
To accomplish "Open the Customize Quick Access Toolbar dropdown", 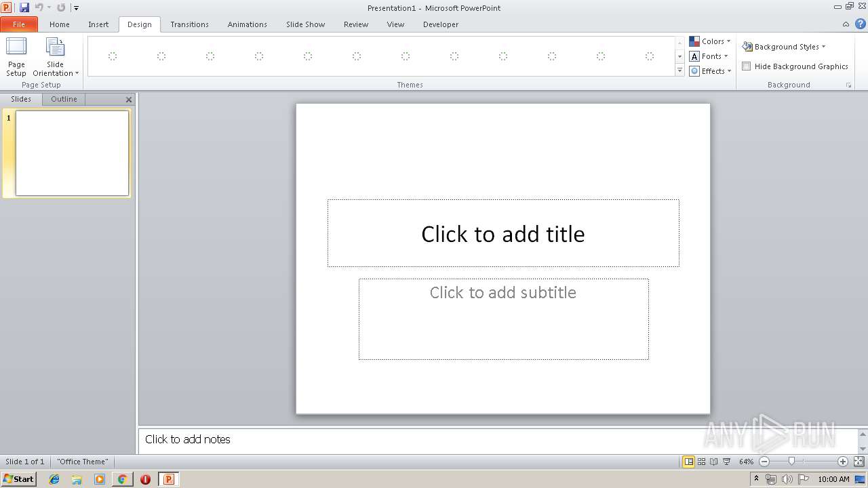I will click(76, 8).
